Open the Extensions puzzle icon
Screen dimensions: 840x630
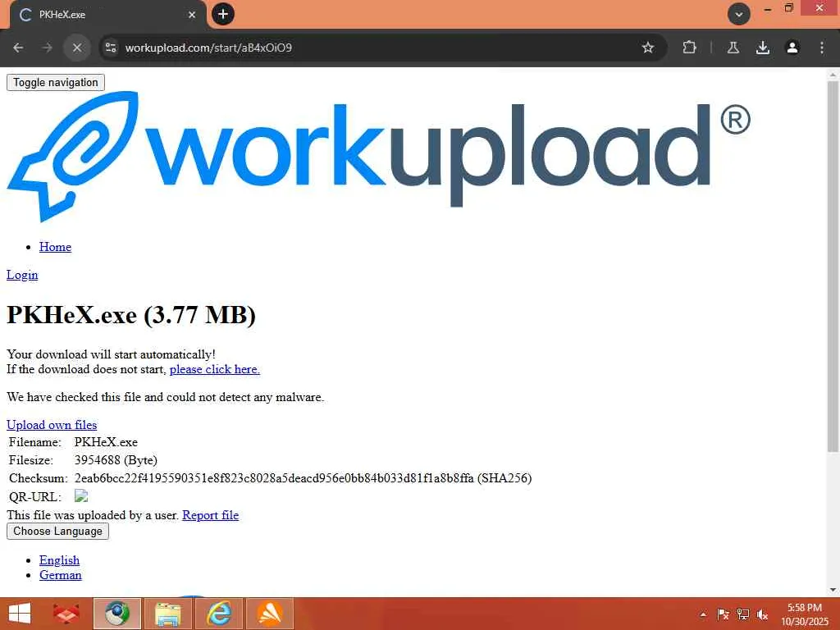coord(689,48)
